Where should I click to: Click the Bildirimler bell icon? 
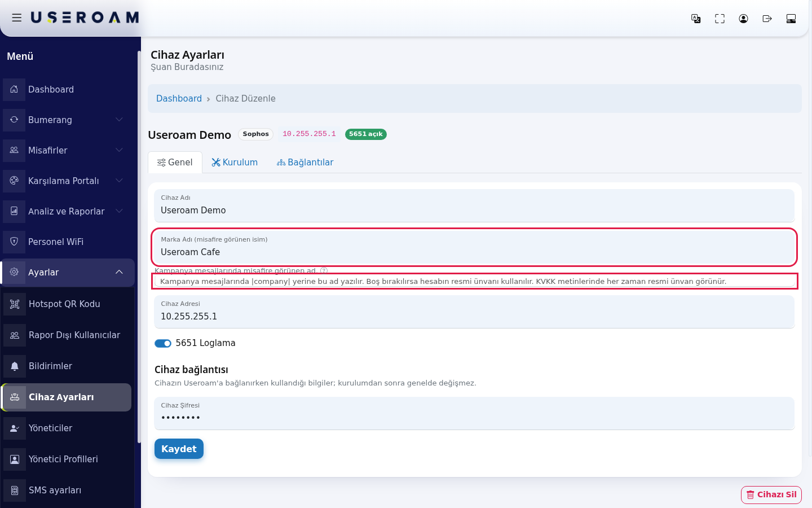[x=15, y=366]
